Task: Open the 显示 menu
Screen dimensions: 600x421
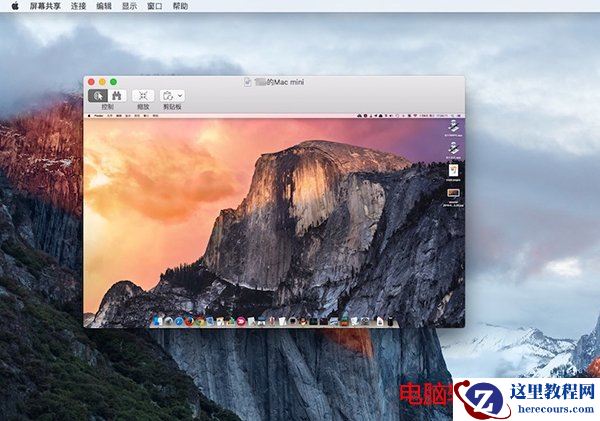Action: click(x=129, y=6)
